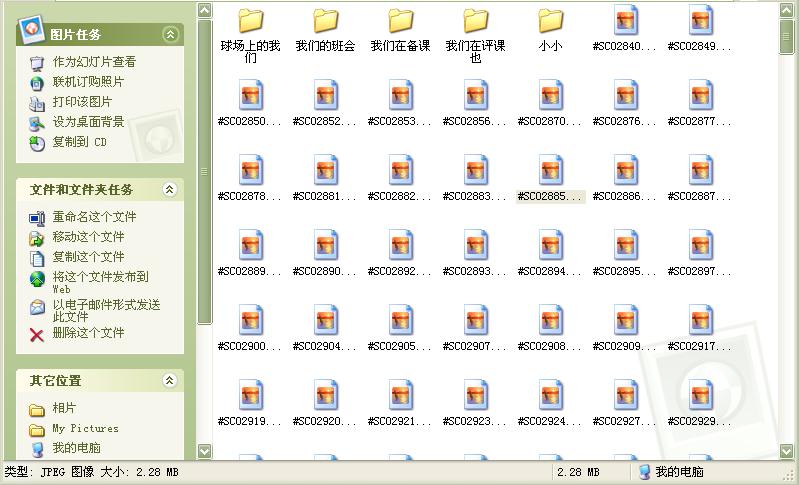Go to My Pictures in other places
The image size is (799, 485).
(85, 428)
